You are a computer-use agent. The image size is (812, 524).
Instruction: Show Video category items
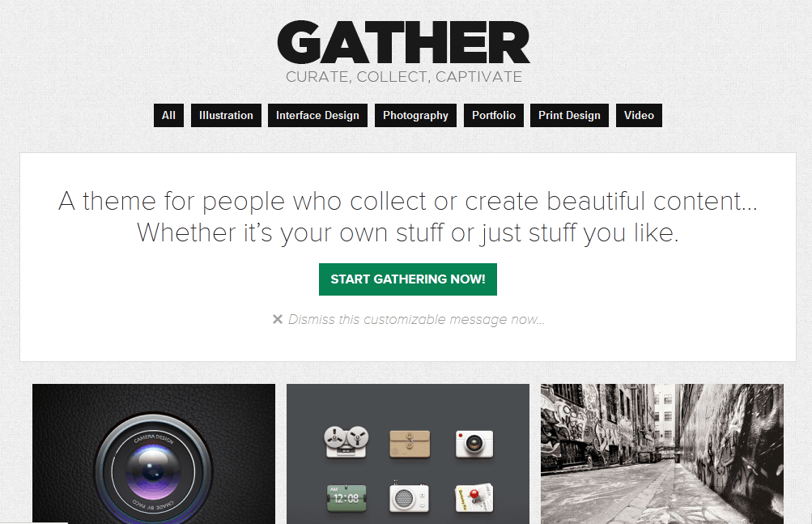coord(639,115)
